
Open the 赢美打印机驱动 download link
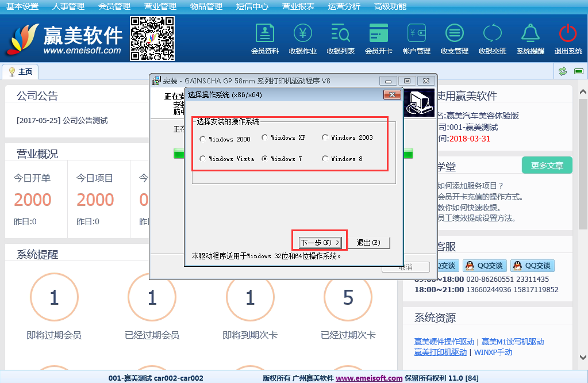[x=440, y=352]
